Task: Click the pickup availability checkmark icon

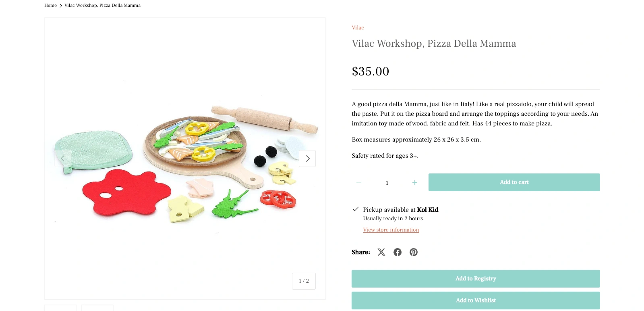Action: pyautogui.click(x=356, y=209)
